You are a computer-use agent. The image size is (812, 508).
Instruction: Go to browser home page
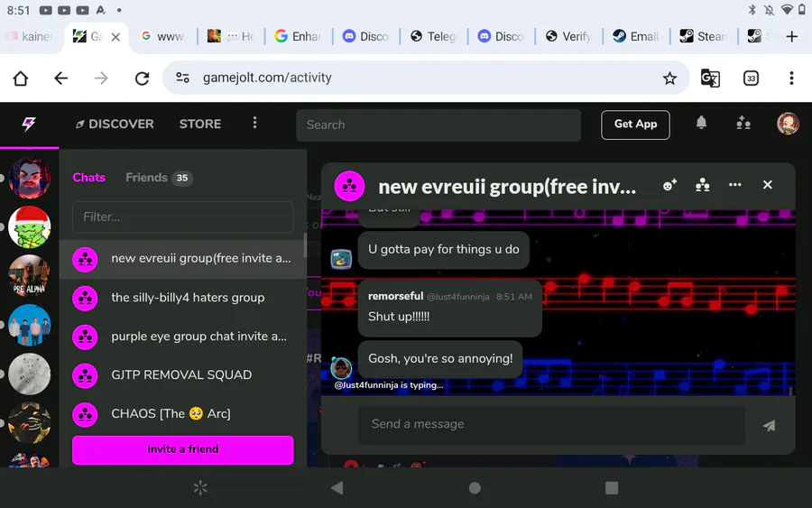(x=21, y=79)
